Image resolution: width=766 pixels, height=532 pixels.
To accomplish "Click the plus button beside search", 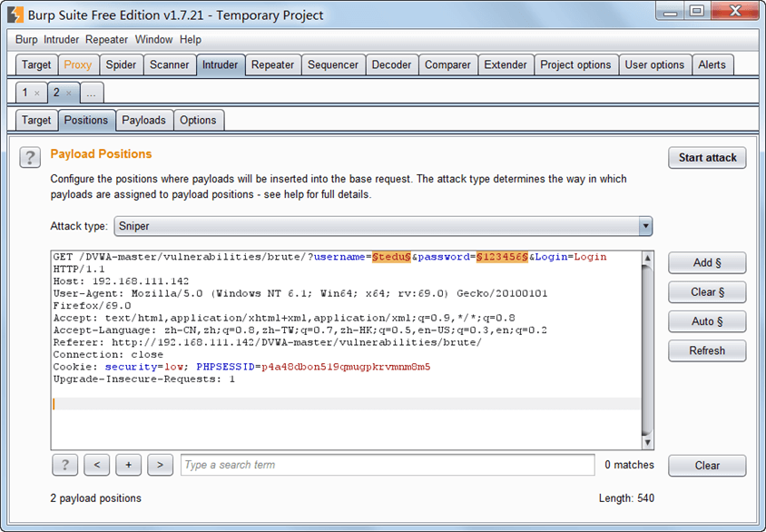I will coord(129,465).
